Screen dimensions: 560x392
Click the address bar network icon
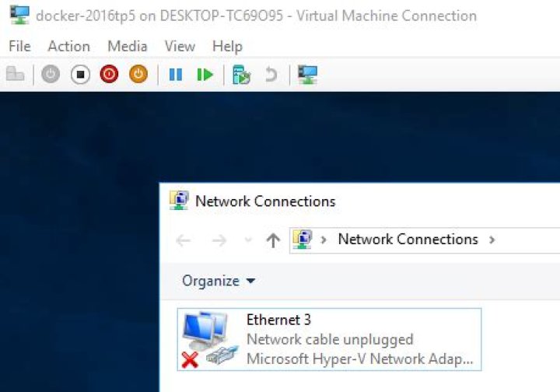tap(302, 240)
